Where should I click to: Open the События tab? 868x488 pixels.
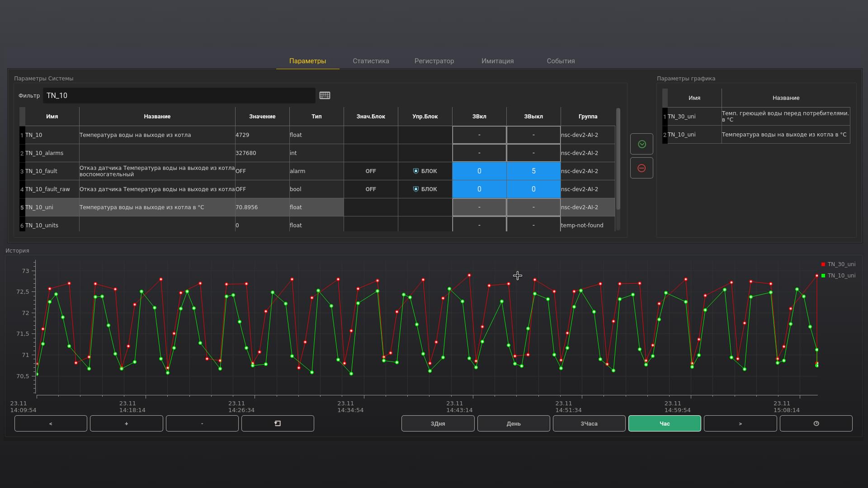(x=561, y=61)
